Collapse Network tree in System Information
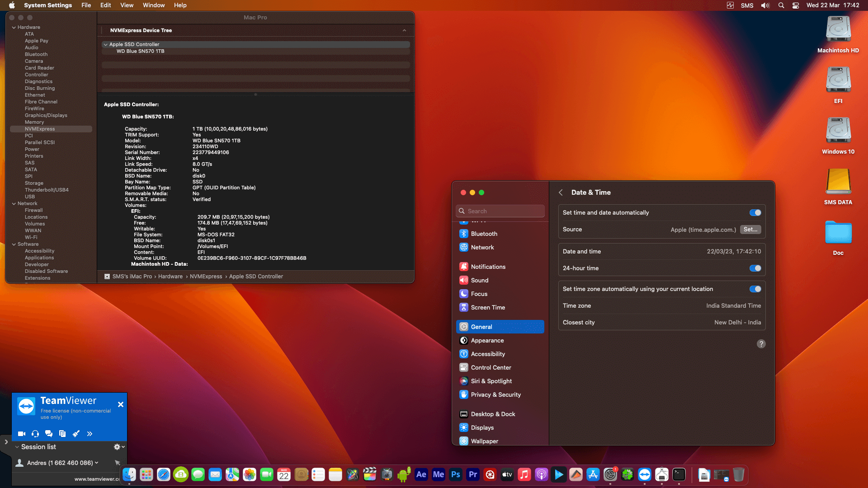Screen dimensions: 868x488 [14, 204]
